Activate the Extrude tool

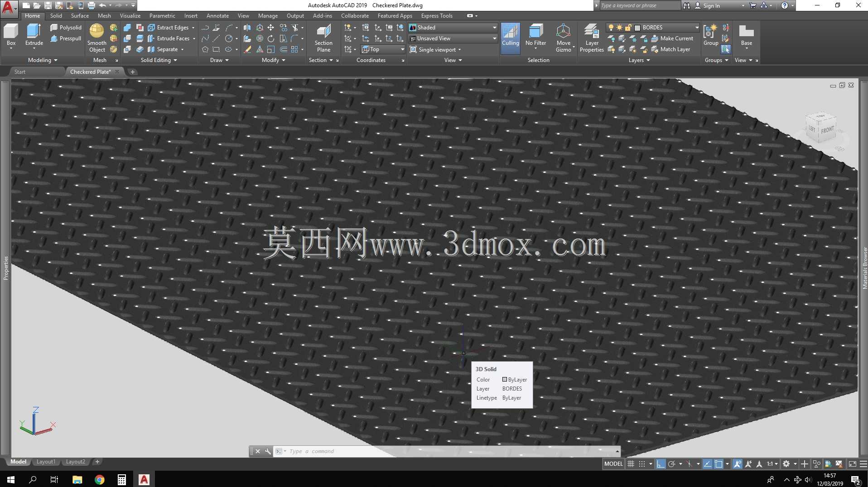[34, 35]
